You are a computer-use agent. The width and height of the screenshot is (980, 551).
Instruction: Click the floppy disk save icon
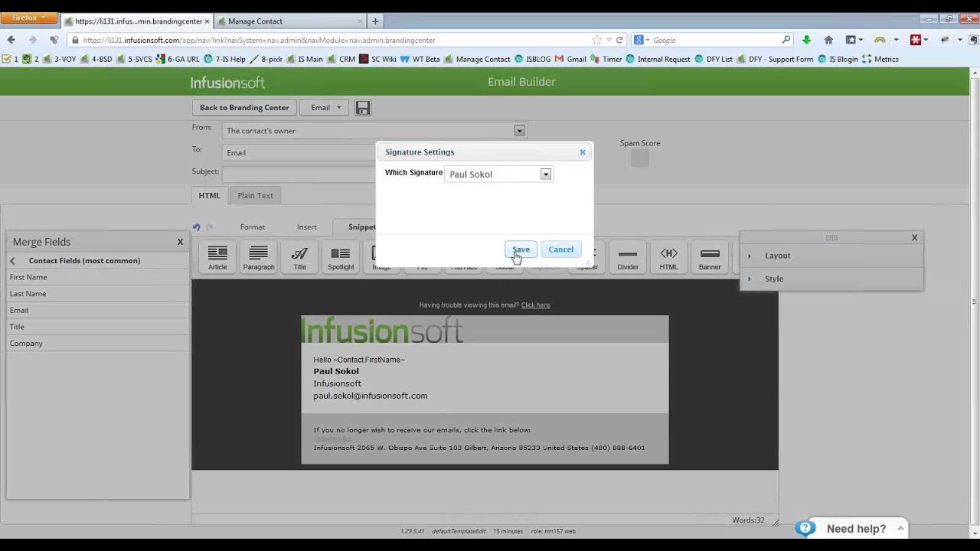point(363,108)
